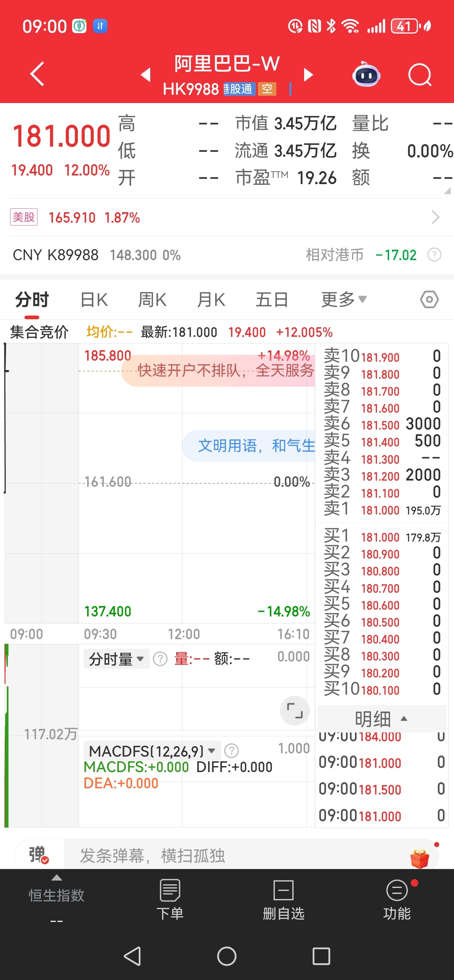Tap the back arrow icon
The width and height of the screenshot is (454, 980).
coord(37,74)
